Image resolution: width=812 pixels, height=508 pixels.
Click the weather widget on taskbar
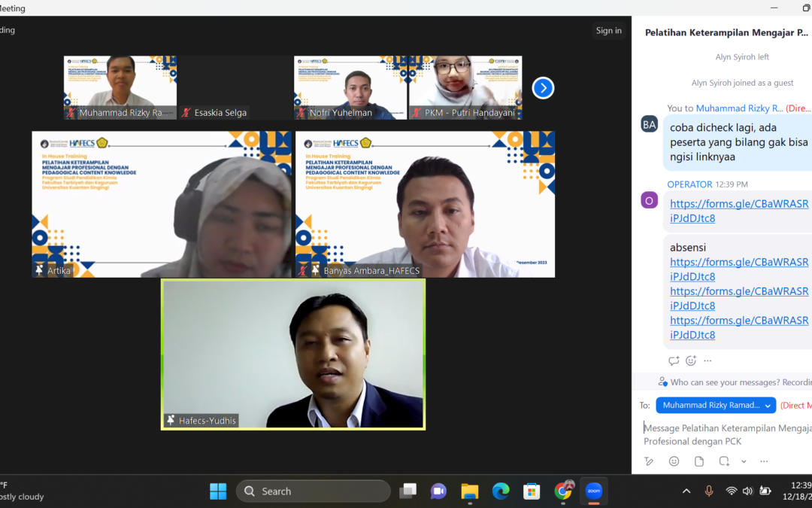pos(22,491)
